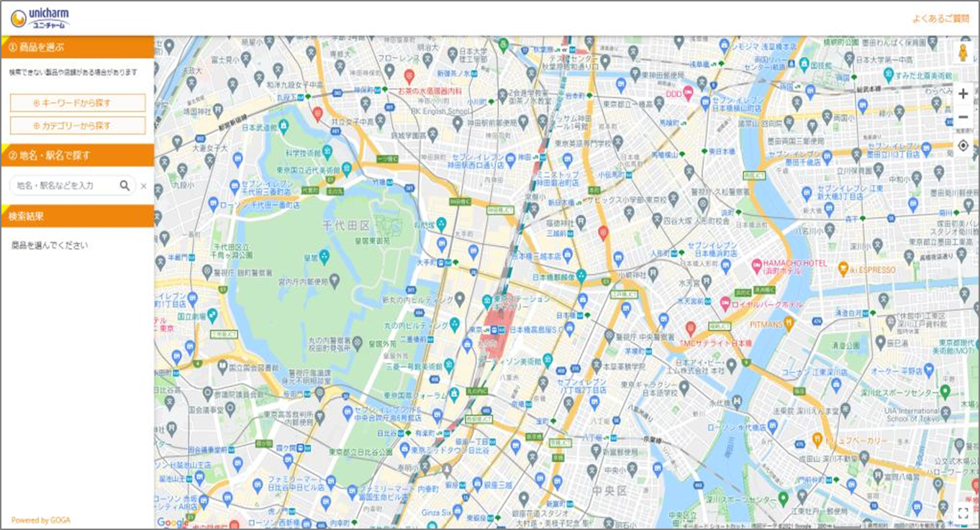Click the Powered by GOGA link
Viewport: 980px width, 530px height.
[x=41, y=520]
